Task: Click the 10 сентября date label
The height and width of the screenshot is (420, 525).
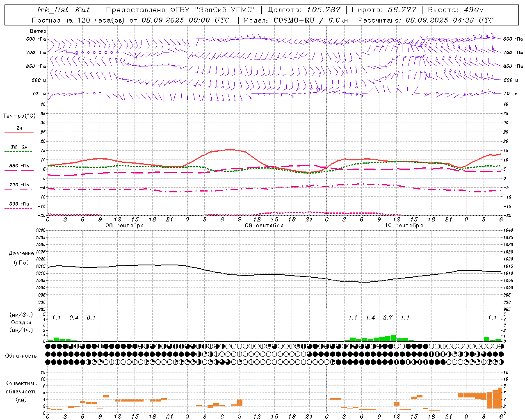Action: coord(403,226)
